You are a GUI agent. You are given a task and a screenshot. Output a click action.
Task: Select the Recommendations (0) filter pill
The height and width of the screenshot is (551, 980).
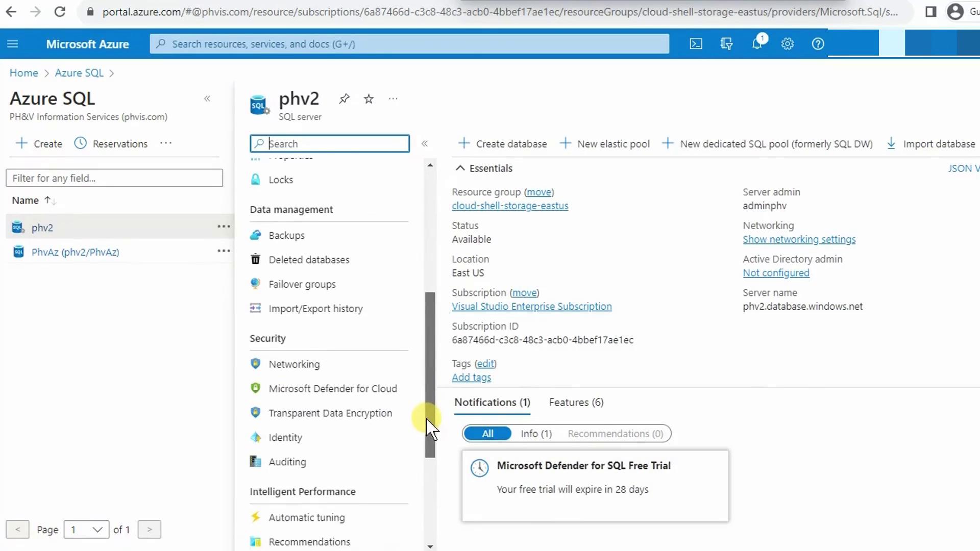pyautogui.click(x=615, y=434)
